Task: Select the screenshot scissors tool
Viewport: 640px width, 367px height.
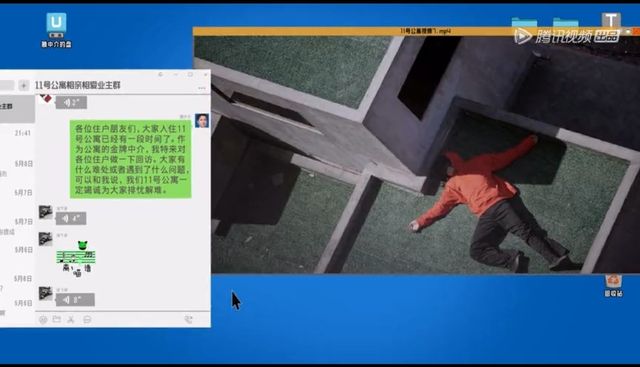Action: point(71,320)
